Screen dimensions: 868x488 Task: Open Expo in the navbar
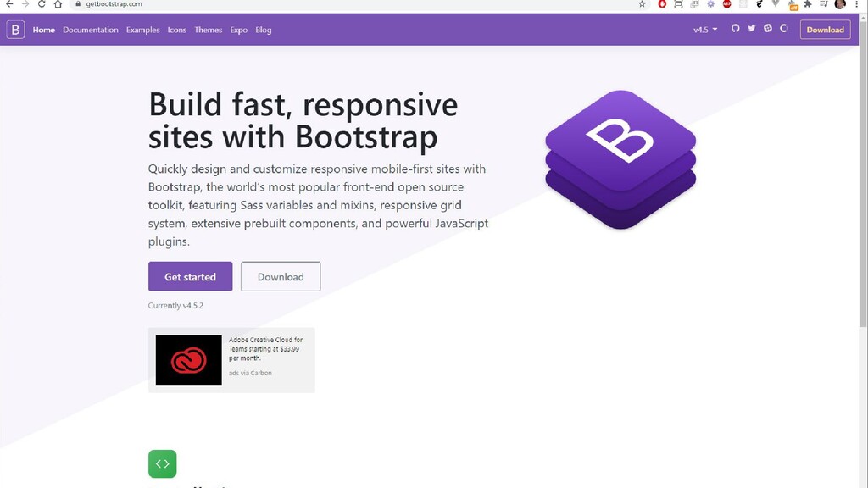click(x=238, y=30)
